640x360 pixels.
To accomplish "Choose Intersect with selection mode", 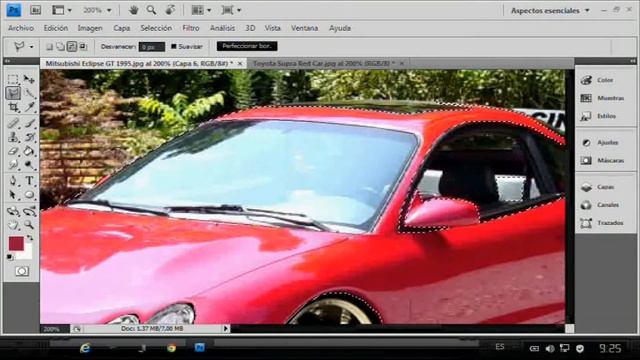I will click(83, 47).
